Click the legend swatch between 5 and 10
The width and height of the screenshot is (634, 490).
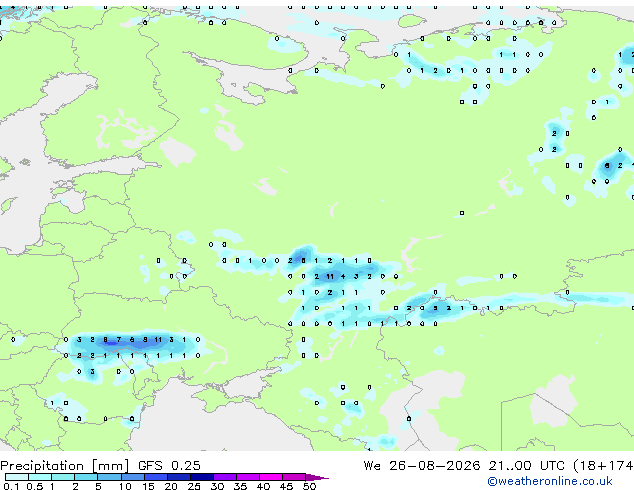click(x=109, y=477)
